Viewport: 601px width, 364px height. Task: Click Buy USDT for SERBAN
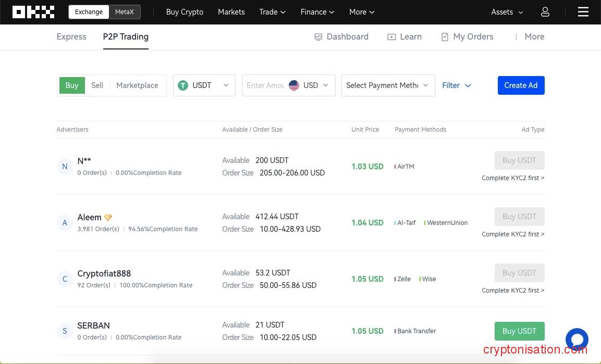(519, 331)
